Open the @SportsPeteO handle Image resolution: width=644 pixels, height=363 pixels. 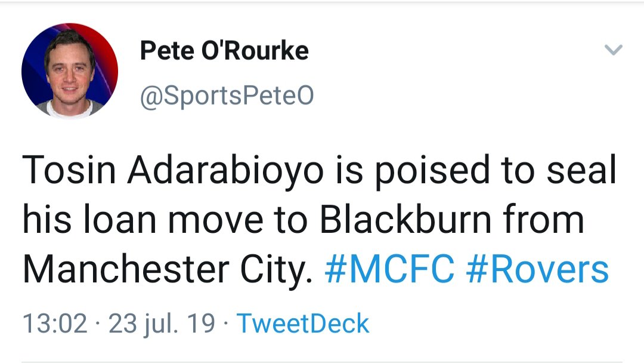(227, 96)
